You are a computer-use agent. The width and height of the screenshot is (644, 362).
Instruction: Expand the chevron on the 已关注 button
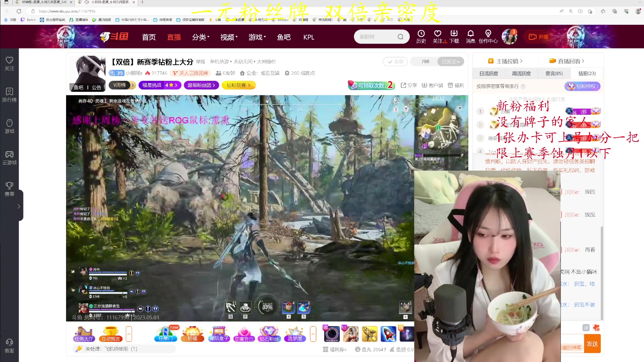click(459, 61)
